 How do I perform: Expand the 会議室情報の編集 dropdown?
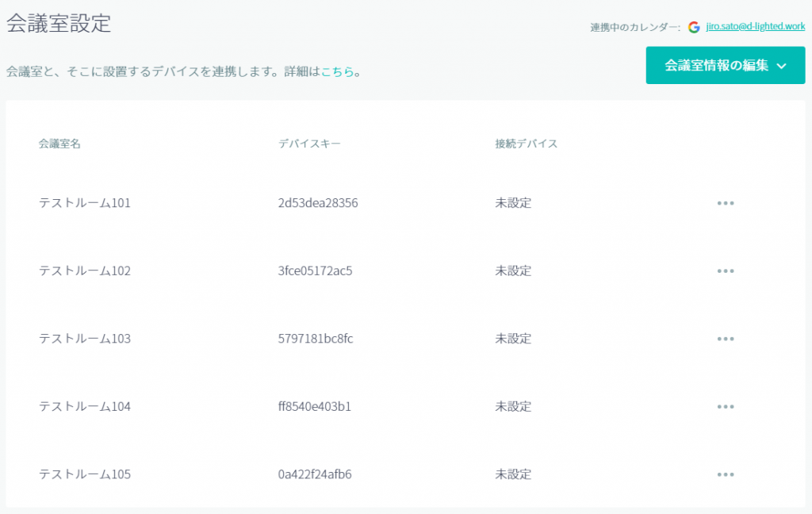pyautogui.click(x=725, y=66)
